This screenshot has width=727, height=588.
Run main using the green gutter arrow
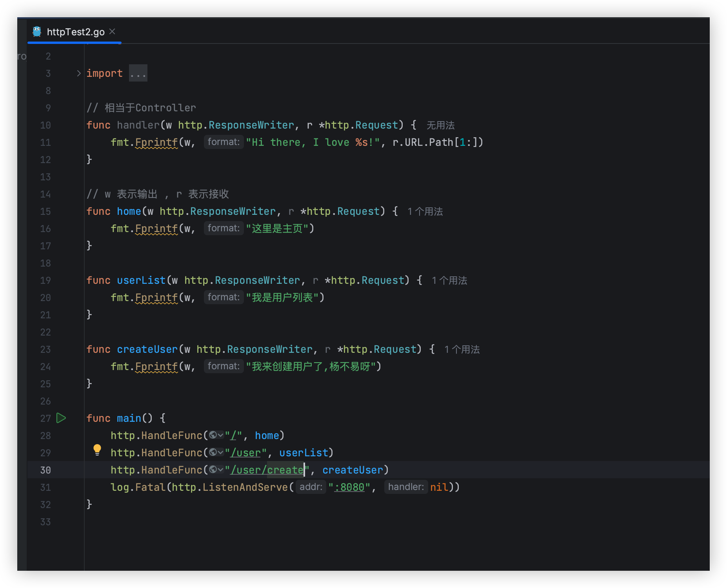(x=61, y=418)
